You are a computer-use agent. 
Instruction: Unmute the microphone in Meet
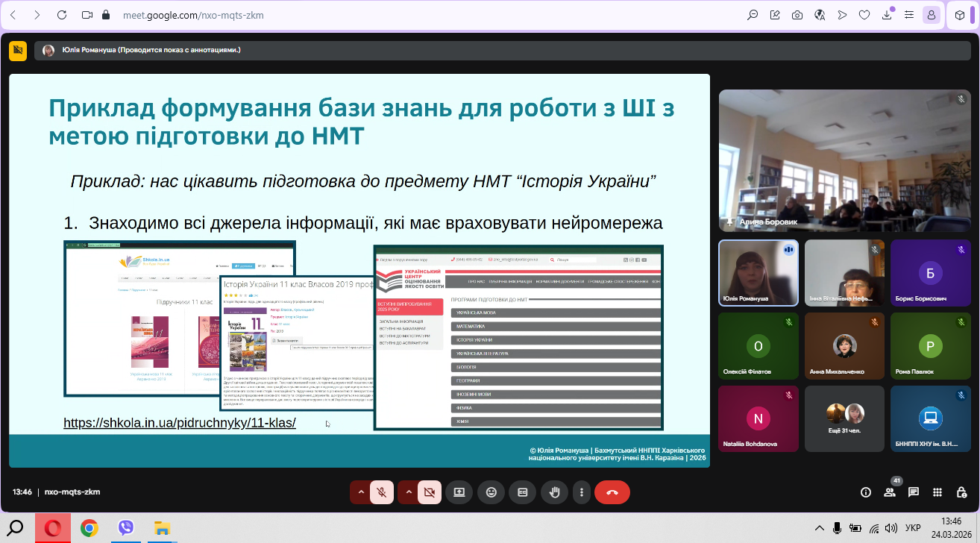pyautogui.click(x=382, y=492)
